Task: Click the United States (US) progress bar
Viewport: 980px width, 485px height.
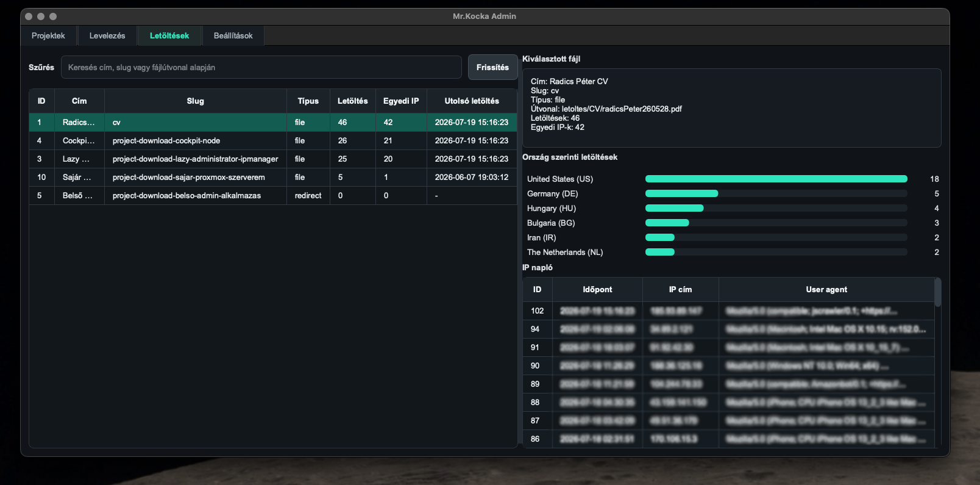Action: (x=776, y=179)
